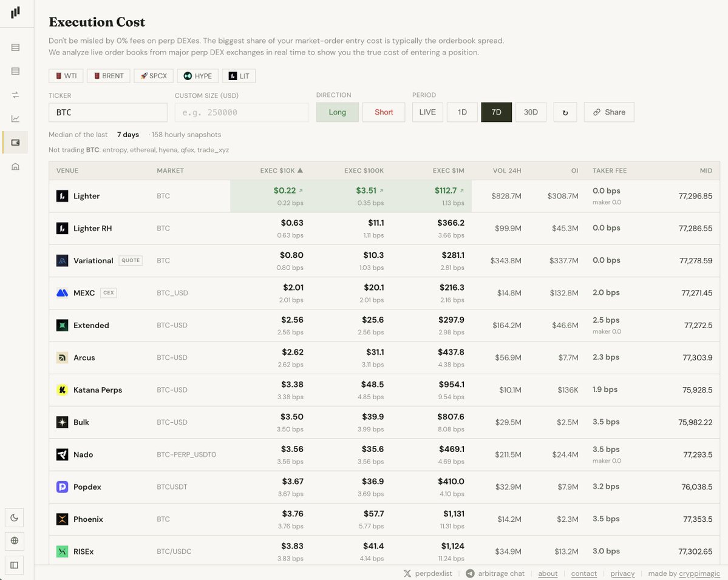Switch period to LIVE

(427, 112)
